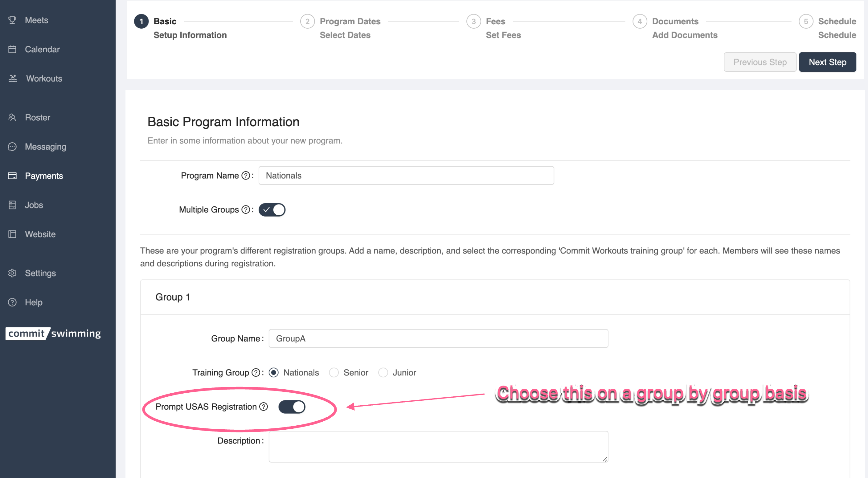Click the Meets trophy icon
This screenshot has height=478, width=868.
tap(12, 20)
